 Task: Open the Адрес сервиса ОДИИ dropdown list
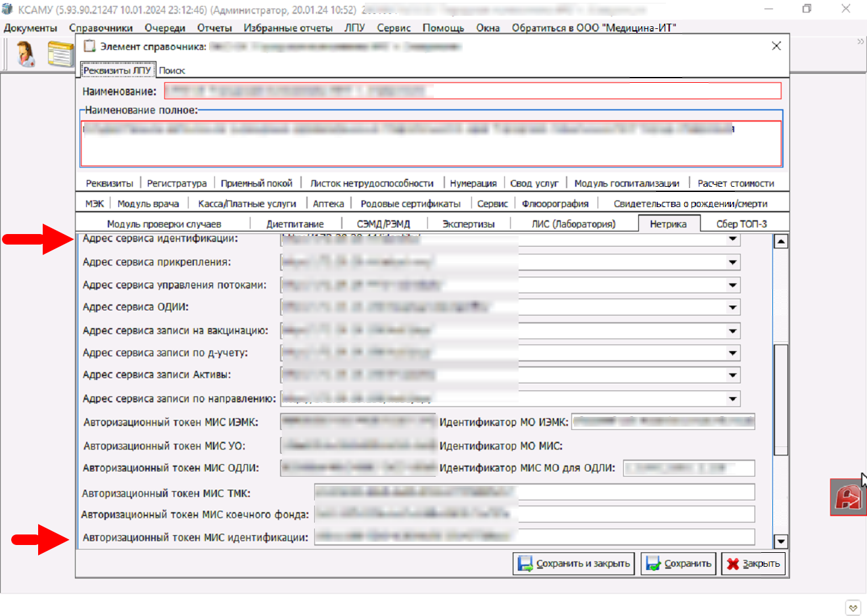coord(732,307)
